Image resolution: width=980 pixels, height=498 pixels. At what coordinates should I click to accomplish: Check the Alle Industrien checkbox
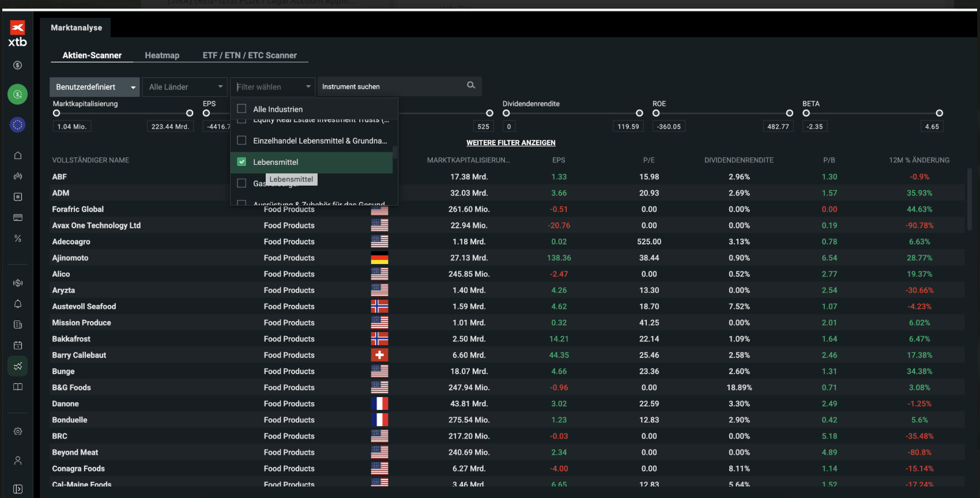tap(242, 108)
